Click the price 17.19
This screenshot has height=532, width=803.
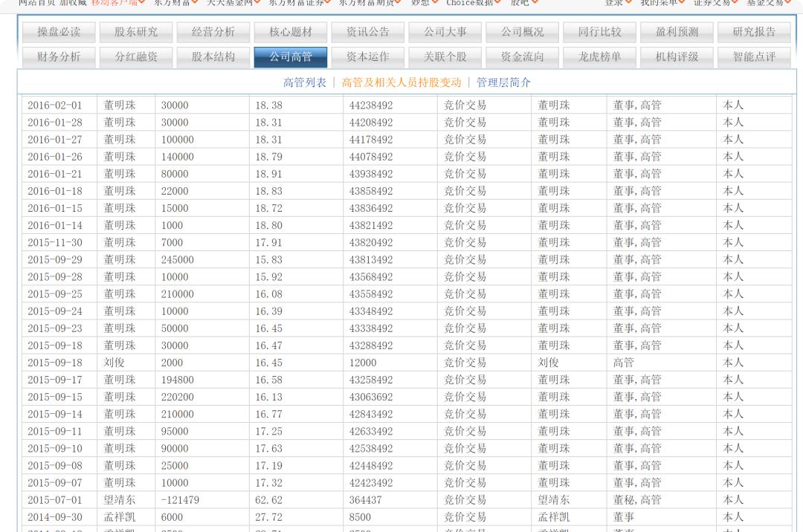point(269,465)
